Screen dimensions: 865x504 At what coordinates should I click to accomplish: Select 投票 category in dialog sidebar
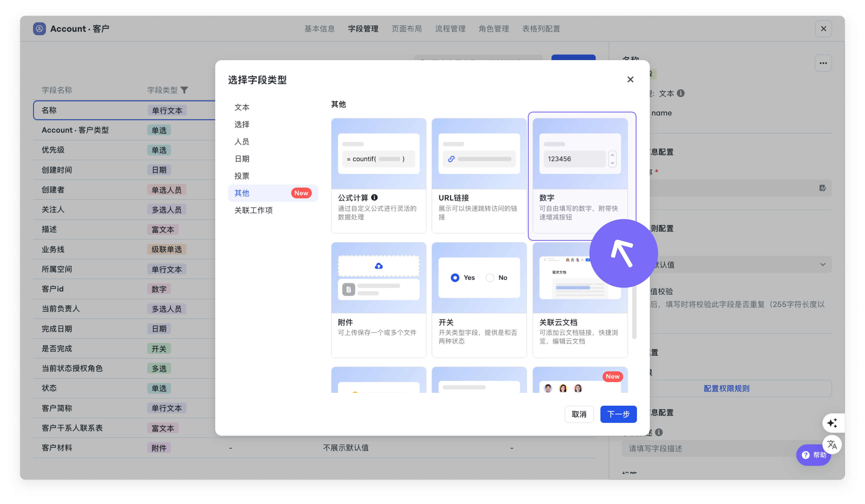pyautogui.click(x=273, y=176)
